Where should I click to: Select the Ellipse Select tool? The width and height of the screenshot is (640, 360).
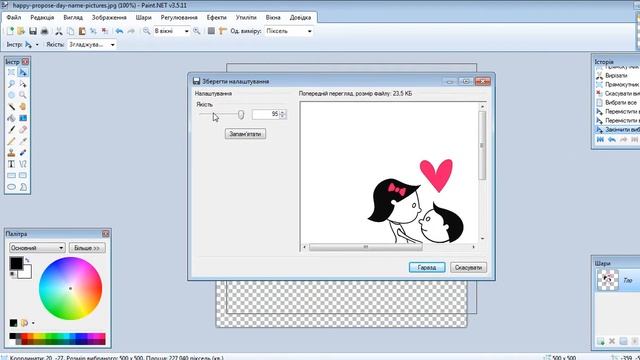coord(11,95)
